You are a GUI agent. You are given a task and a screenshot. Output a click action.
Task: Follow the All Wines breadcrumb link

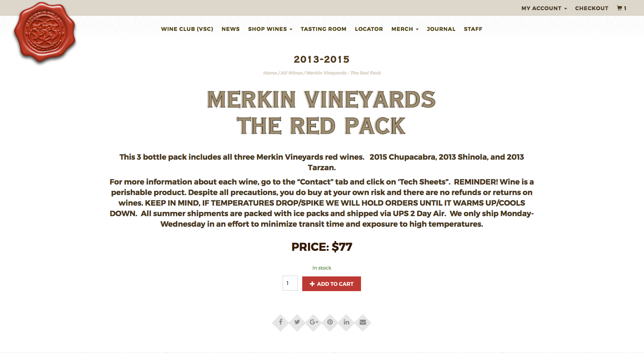click(291, 73)
